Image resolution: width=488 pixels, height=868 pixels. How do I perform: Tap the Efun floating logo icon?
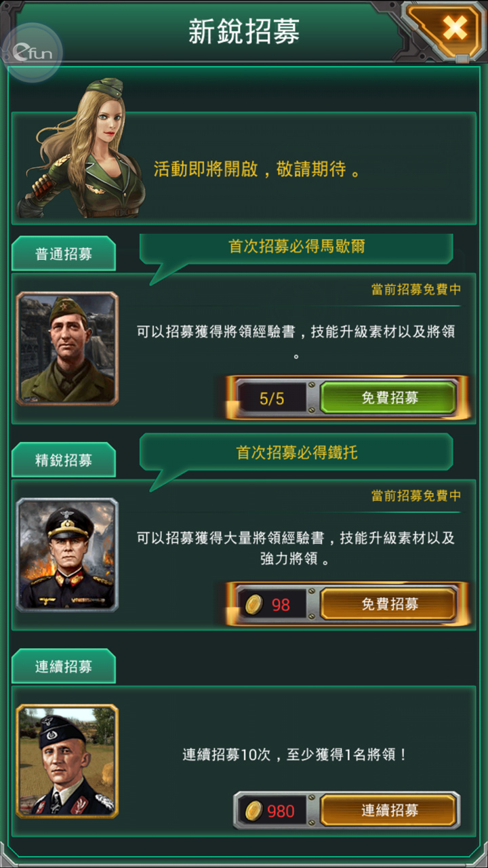click(x=32, y=53)
